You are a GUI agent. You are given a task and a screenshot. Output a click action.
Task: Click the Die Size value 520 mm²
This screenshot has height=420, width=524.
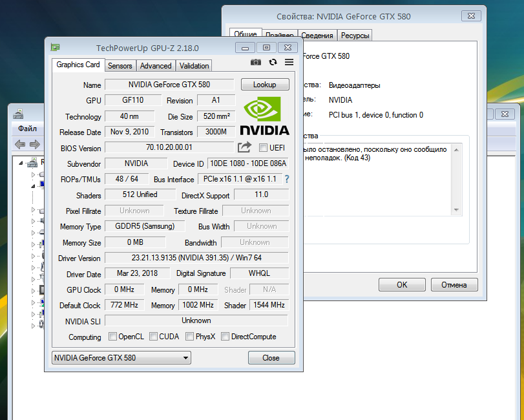(x=216, y=116)
